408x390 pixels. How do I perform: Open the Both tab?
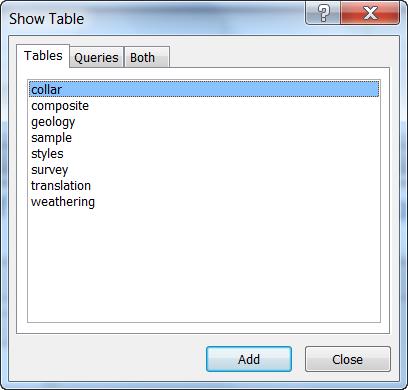point(147,57)
